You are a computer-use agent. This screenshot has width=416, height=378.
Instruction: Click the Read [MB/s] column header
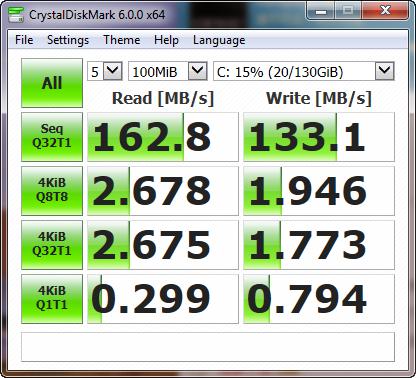click(x=163, y=98)
